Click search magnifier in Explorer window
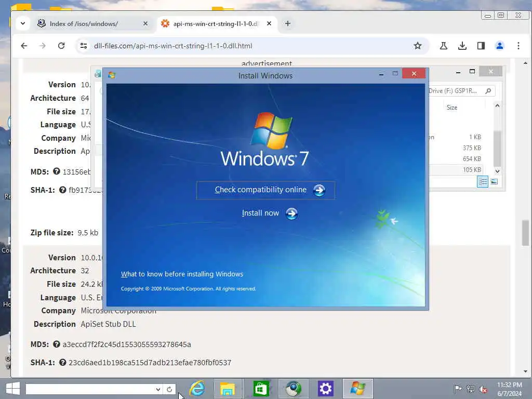This screenshot has height=399, width=532. [488, 91]
